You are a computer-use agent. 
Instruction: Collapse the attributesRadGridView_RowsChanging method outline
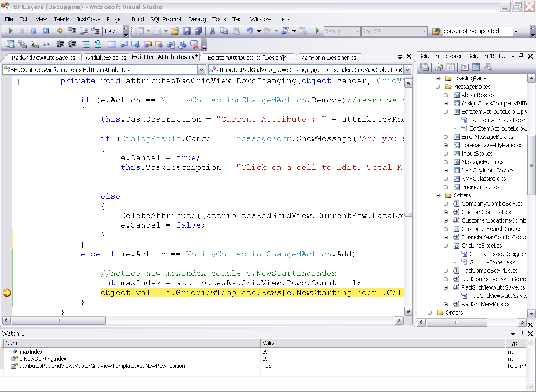pyautogui.click(x=16, y=82)
